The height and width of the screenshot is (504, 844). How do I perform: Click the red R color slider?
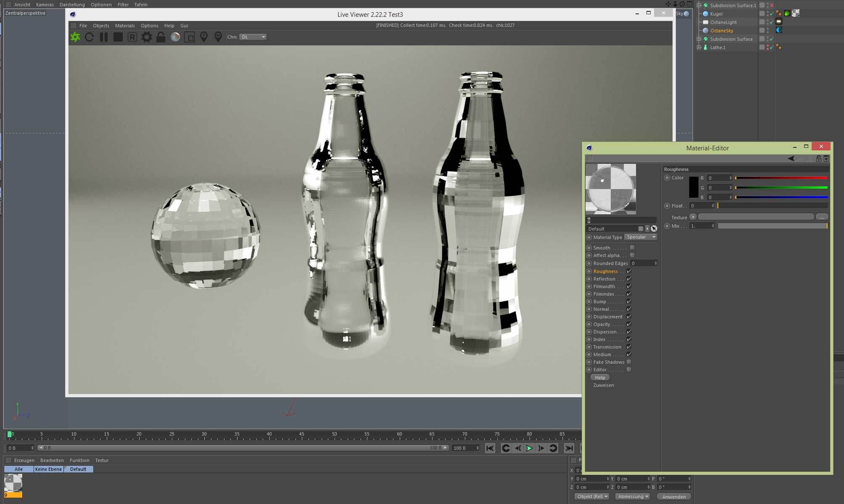tap(781, 178)
